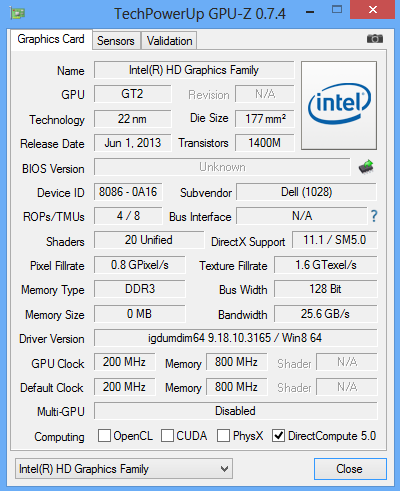Toggle the CUDA checkbox
400x491 pixels.
167,436
